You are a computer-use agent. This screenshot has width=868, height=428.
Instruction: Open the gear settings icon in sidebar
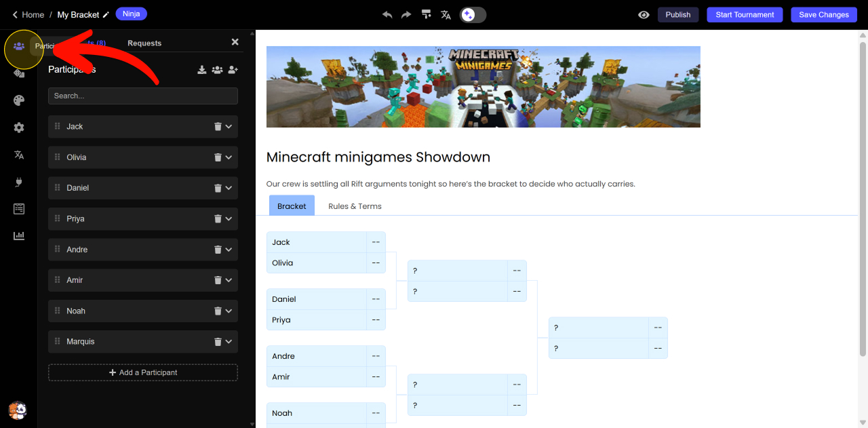point(19,128)
